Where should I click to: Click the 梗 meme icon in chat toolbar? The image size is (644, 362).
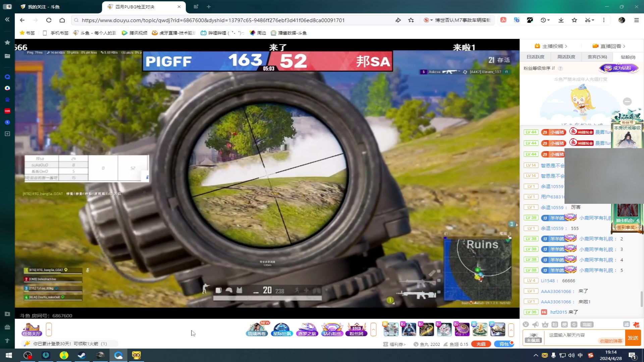click(565, 324)
